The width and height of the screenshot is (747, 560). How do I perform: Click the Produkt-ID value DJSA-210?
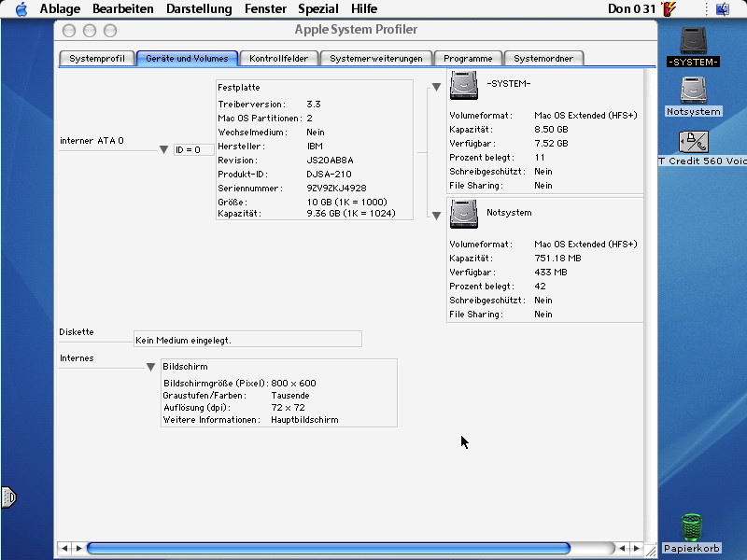click(x=330, y=175)
